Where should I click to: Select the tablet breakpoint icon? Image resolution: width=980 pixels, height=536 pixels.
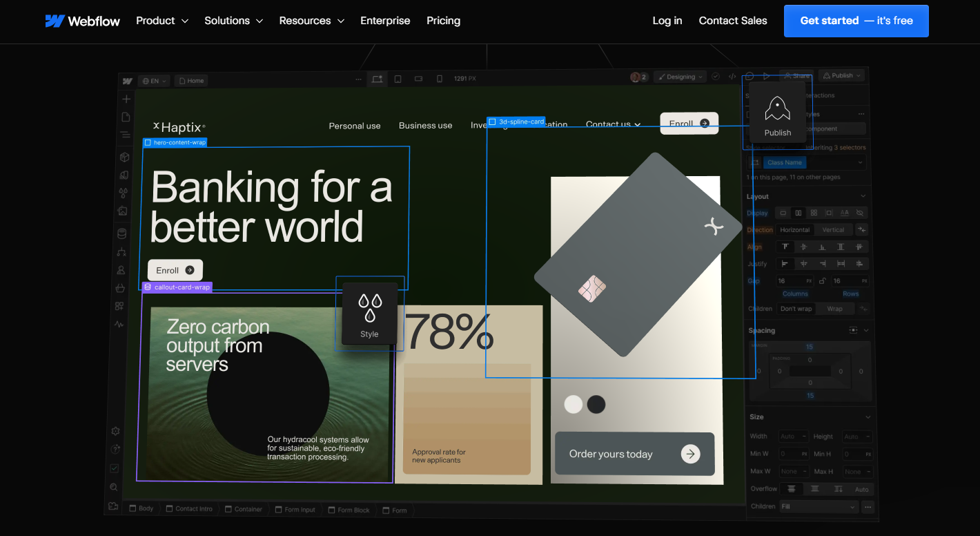pos(398,79)
